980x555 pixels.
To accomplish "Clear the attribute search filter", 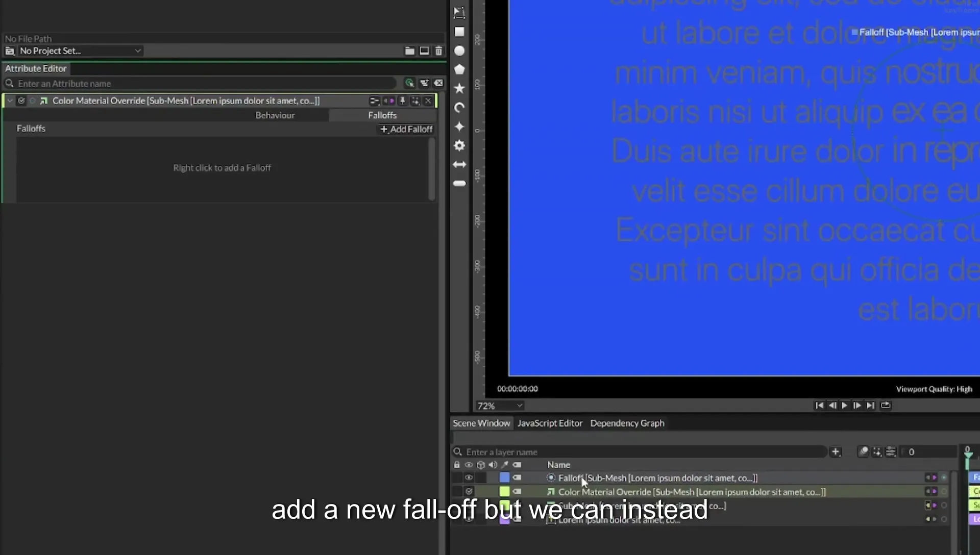I will [x=438, y=83].
